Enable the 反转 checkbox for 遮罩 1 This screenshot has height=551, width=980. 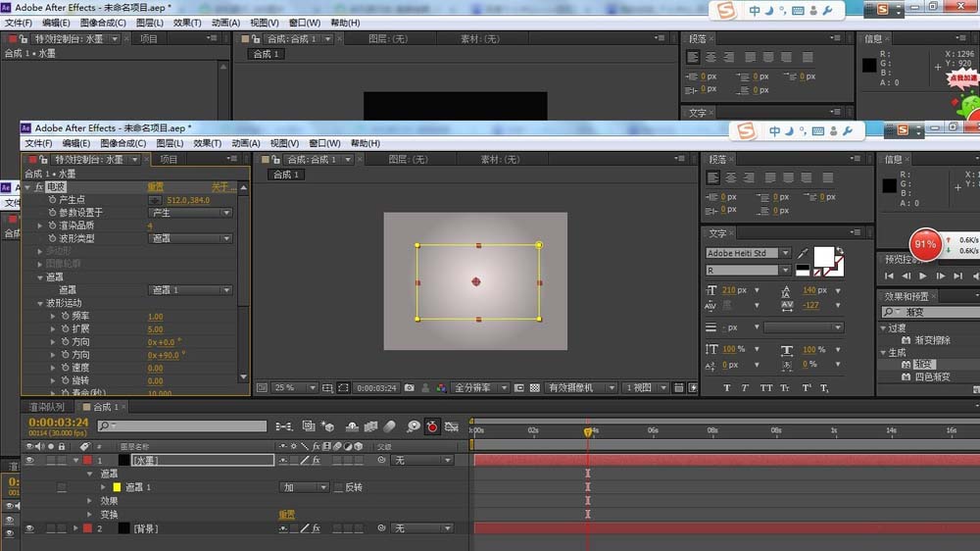click(x=339, y=487)
